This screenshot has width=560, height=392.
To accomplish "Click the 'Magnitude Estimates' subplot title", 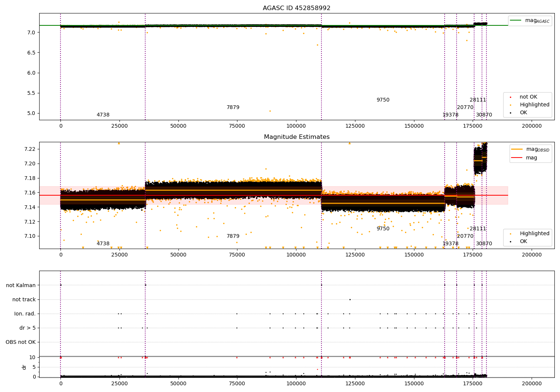I will pyautogui.click(x=296, y=137).
